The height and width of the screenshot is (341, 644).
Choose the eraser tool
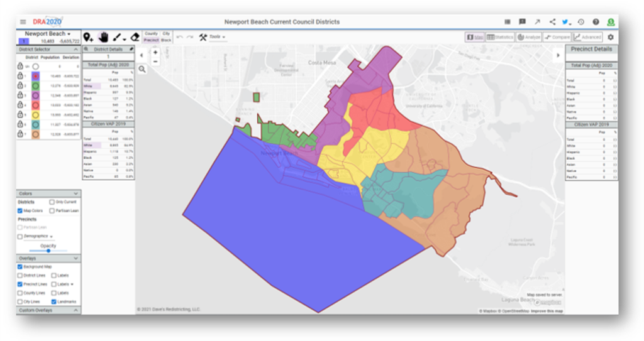(135, 38)
